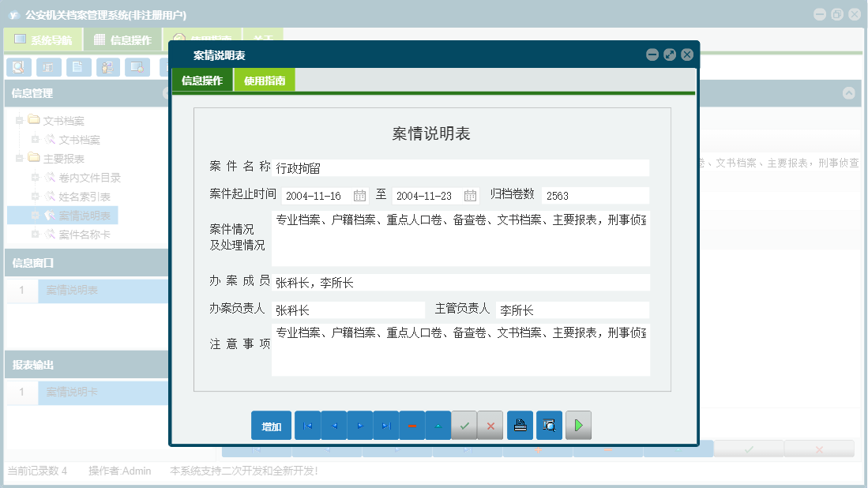The image size is (868, 488).
Task: Click the 增加 button to add record
Action: (271, 425)
